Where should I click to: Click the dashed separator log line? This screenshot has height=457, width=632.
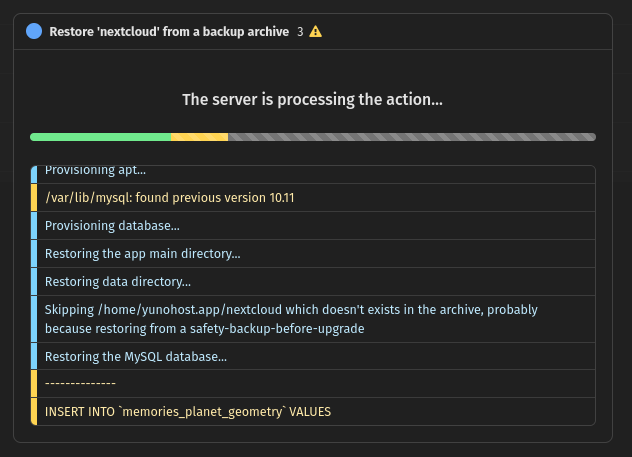pos(81,383)
